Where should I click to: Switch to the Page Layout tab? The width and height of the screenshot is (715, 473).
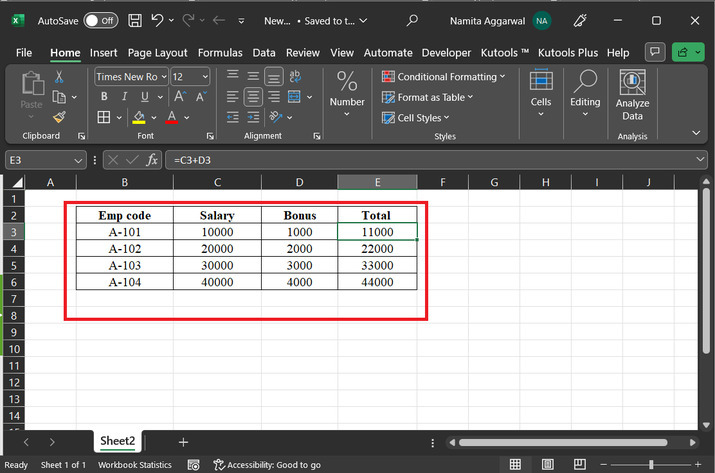pyautogui.click(x=157, y=52)
